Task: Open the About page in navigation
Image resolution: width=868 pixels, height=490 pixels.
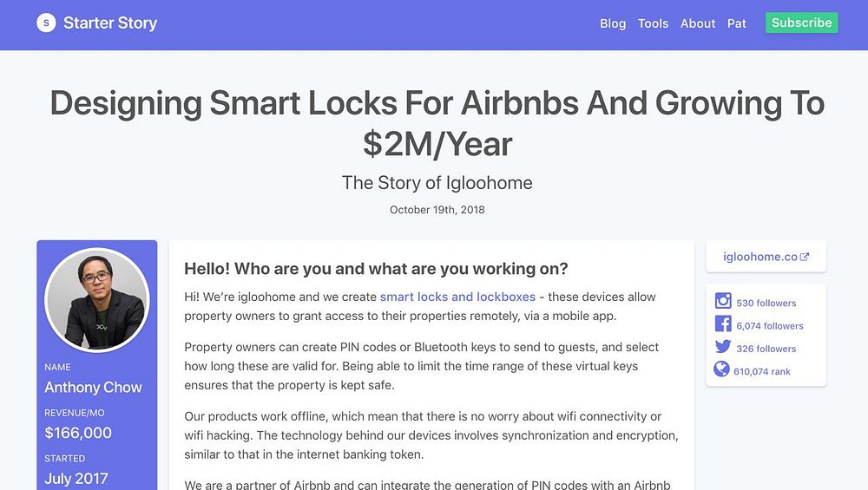Action: point(698,23)
